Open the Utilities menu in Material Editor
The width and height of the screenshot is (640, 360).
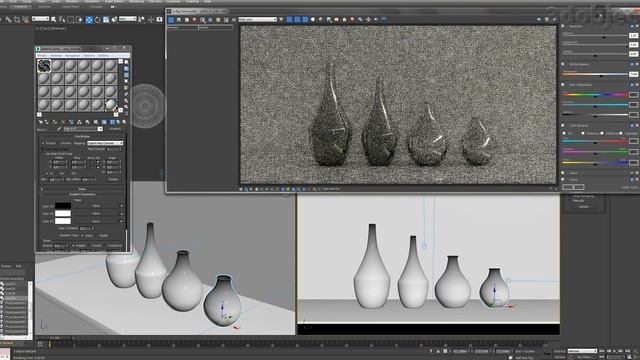point(104,56)
